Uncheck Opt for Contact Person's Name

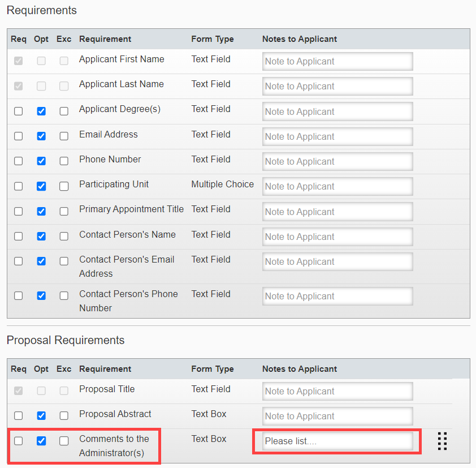(x=41, y=237)
